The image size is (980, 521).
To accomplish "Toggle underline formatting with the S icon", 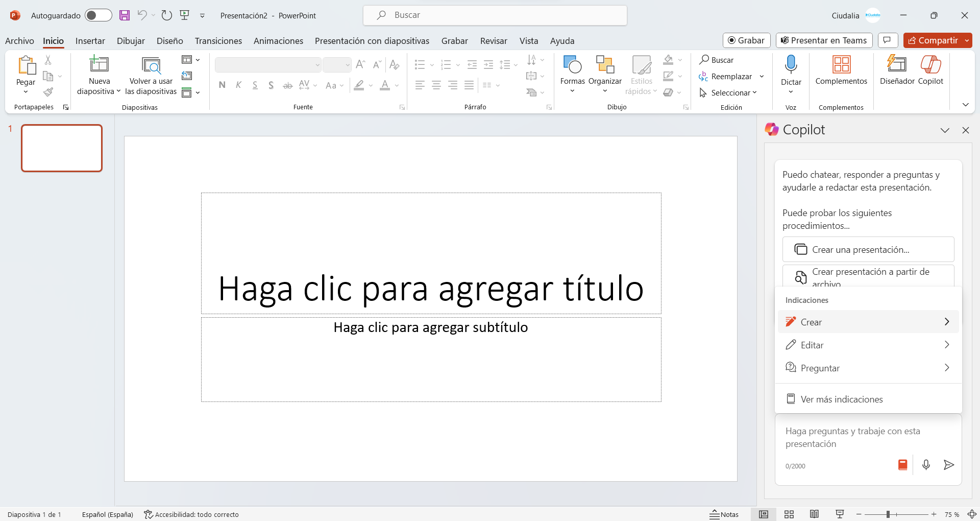I will [255, 85].
